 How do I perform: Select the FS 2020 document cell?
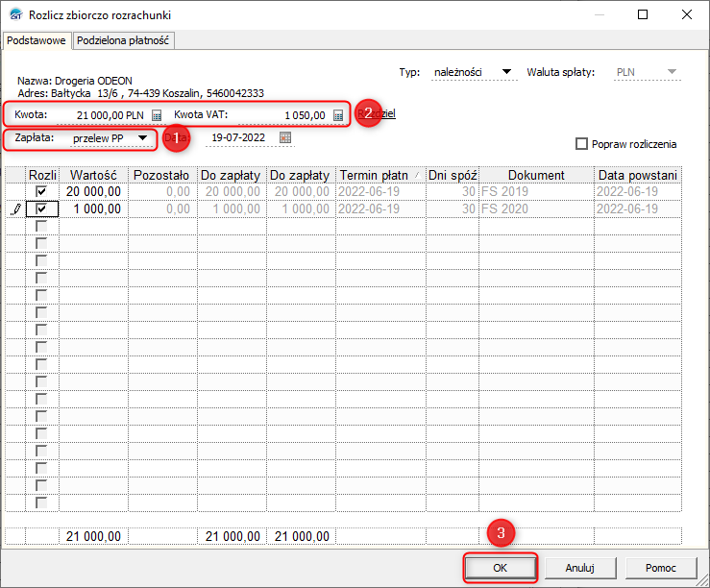point(536,208)
